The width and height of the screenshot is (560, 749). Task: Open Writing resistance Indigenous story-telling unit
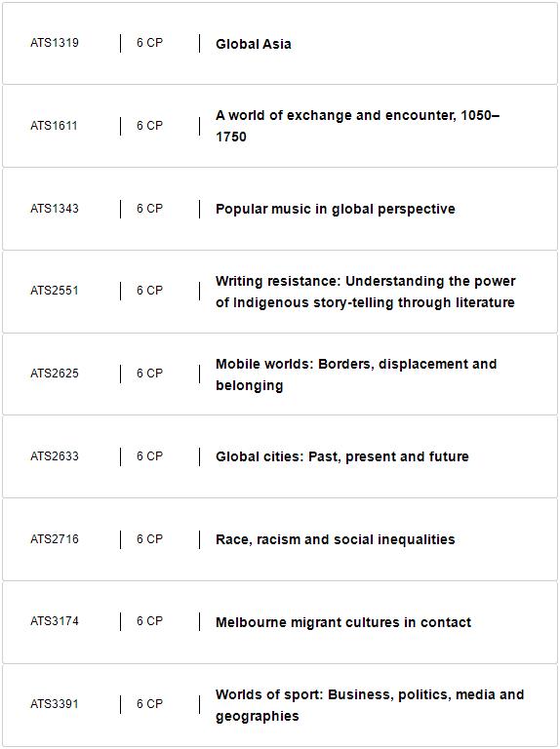[366, 292]
